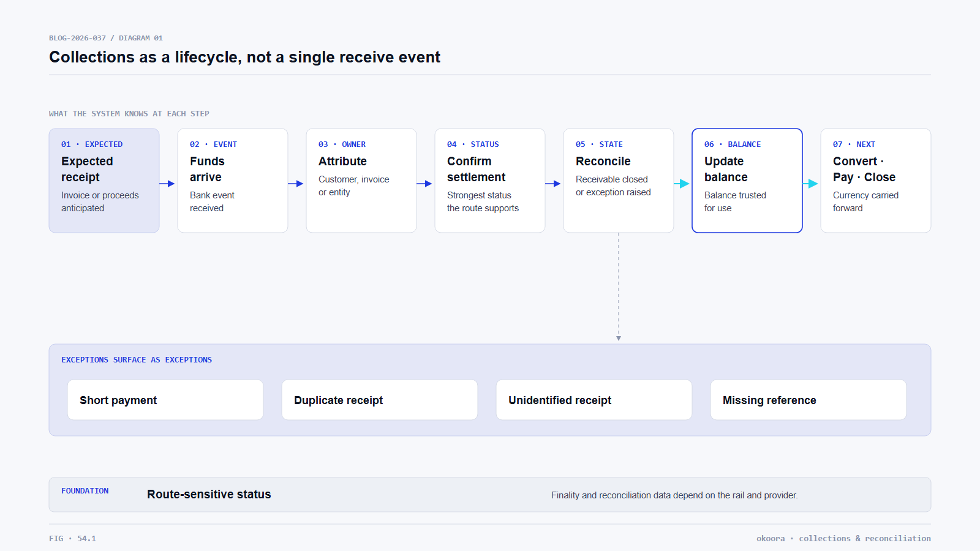The width and height of the screenshot is (980, 551).
Task: Select the text "Currency carried forward"
Action: point(865,201)
